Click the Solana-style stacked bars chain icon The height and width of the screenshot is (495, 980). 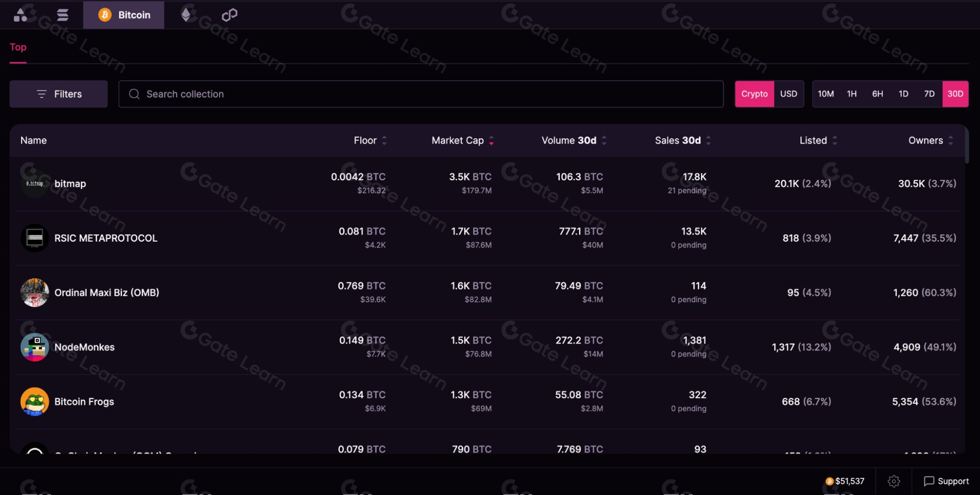(62, 15)
